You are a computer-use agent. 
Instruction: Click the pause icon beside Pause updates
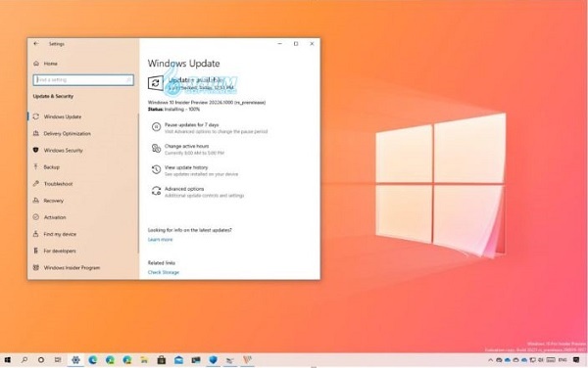point(156,127)
